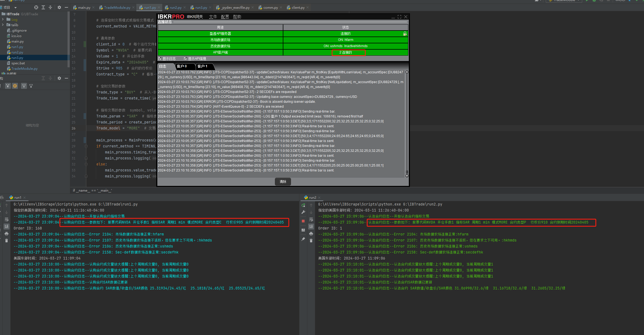Rerun run2 with green rerun icon
Screen dimensions: 644x335
(x=303, y=205)
